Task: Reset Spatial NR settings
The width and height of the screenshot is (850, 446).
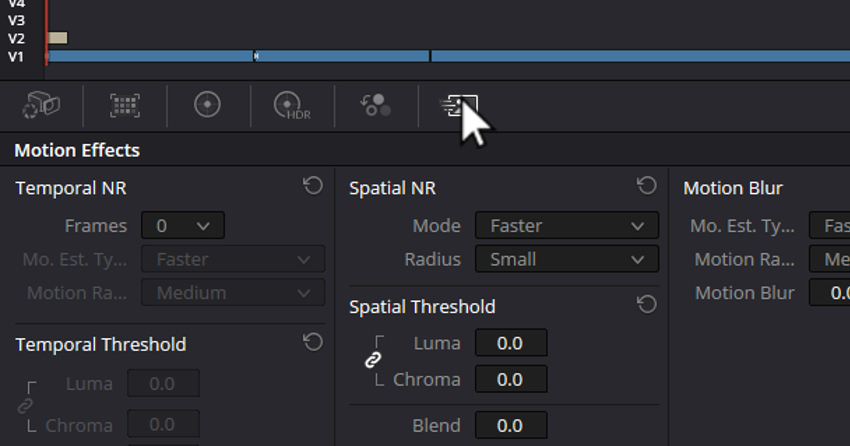Action: 647,186
